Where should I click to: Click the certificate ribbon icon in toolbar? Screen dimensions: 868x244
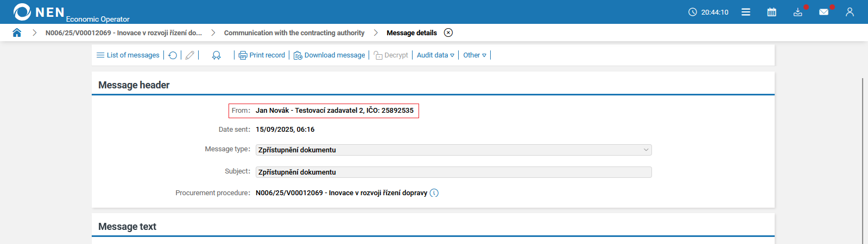click(216, 55)
